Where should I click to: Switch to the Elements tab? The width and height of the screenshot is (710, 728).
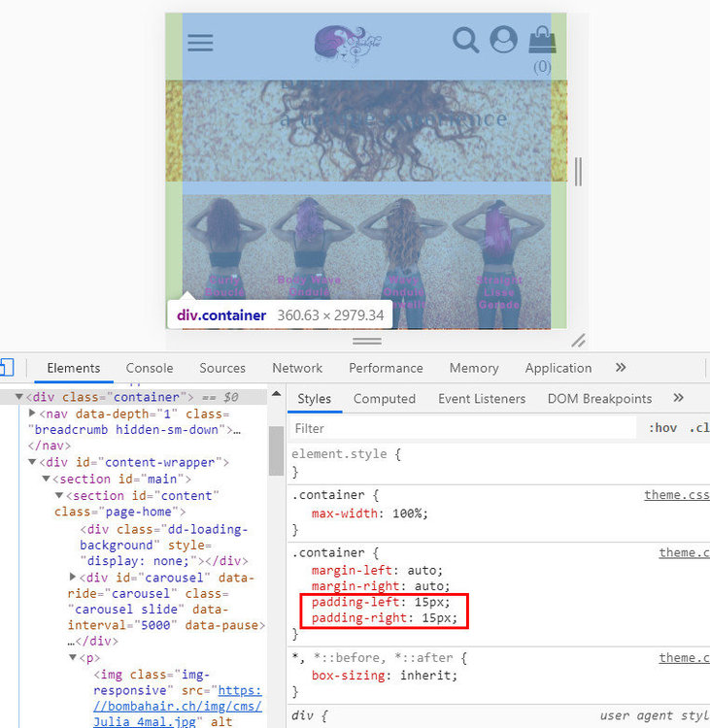[x=74, y=368]
